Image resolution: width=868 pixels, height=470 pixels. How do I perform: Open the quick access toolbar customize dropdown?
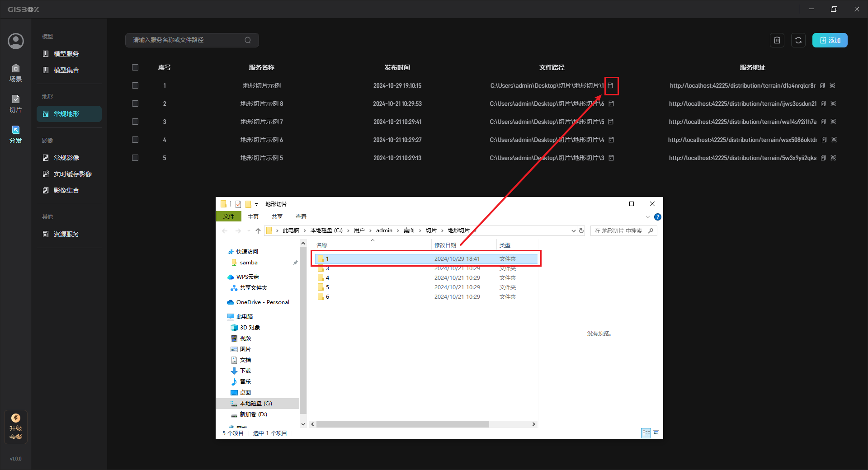click(256, 204)
